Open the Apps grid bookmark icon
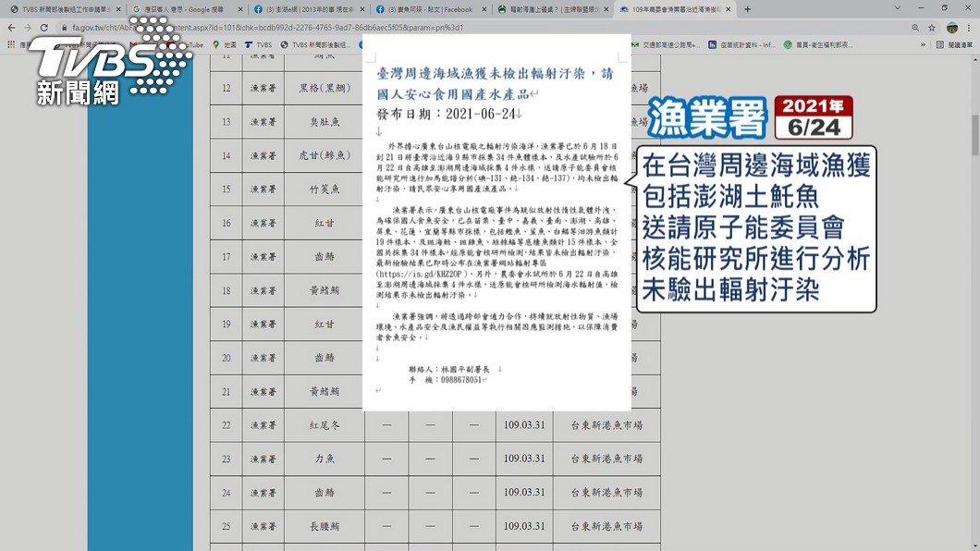The height and width of the screenshot is (551, 980). pos(10,45)
